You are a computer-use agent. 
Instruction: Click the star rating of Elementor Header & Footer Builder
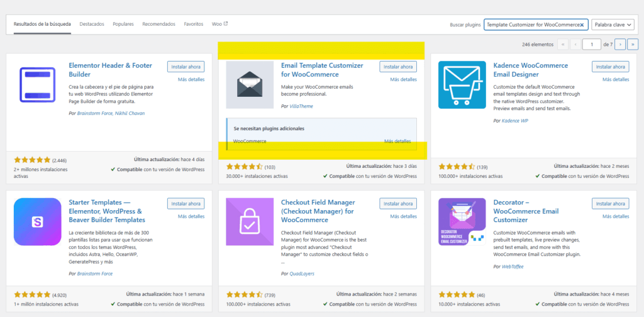(x=32, y=160)
